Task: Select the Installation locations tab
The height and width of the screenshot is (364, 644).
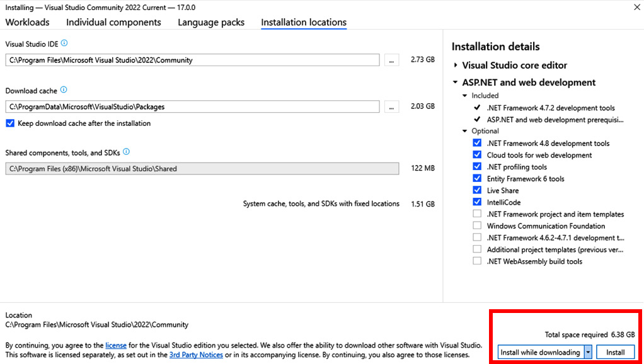Action: click(304, 23)
